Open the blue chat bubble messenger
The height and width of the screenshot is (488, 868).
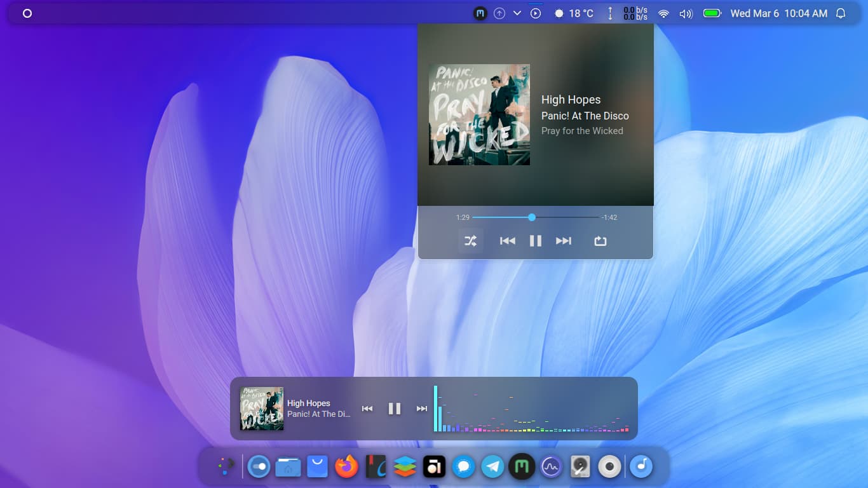coord(463,467)
